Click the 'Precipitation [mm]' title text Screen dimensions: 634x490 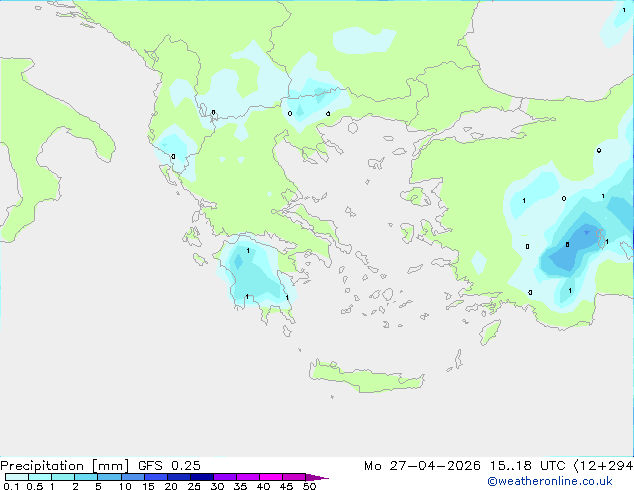coord(65,466)
